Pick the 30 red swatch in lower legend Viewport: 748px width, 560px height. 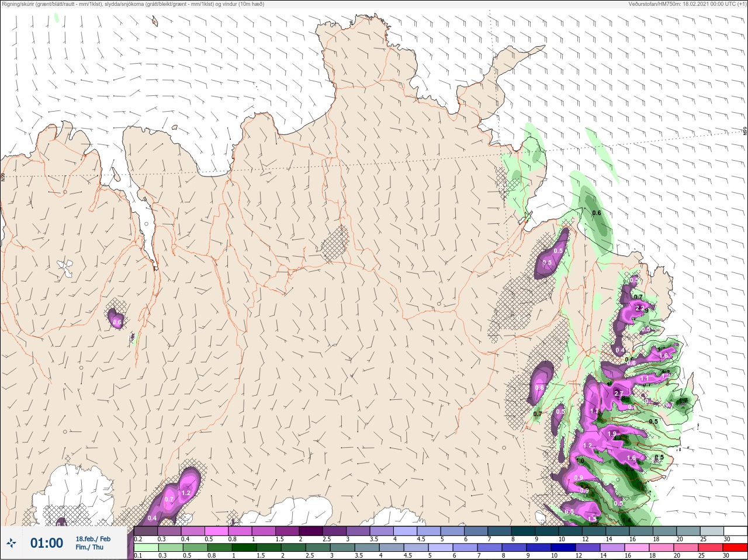735,547
